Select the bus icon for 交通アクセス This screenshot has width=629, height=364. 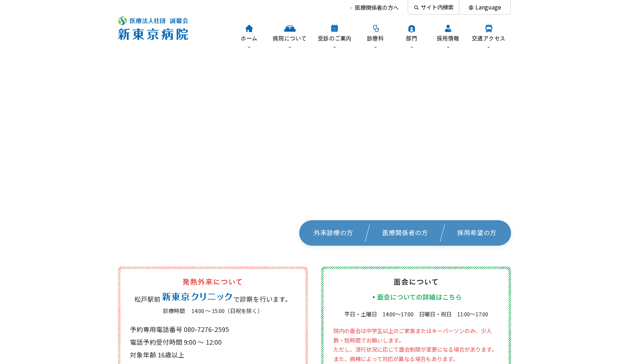[x=488, y=28]
